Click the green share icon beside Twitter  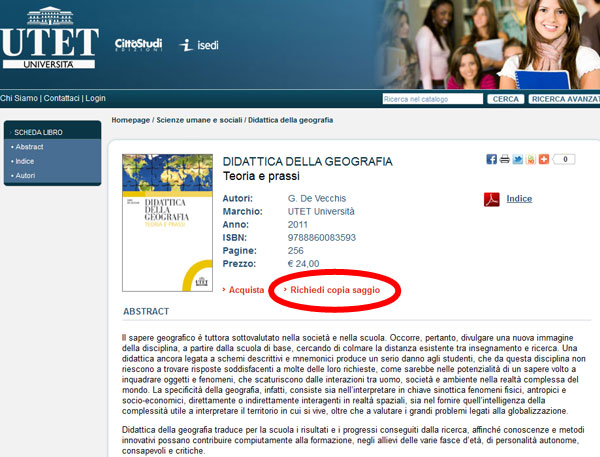point(531,159)
